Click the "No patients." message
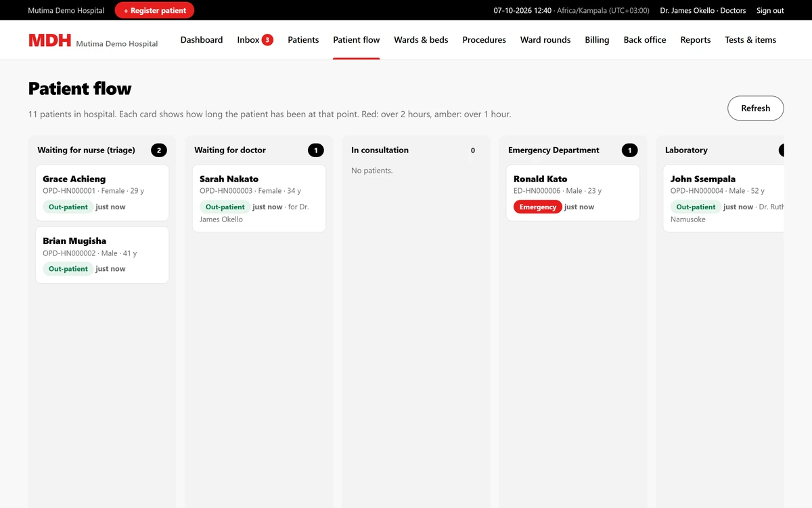 (372, 171)
